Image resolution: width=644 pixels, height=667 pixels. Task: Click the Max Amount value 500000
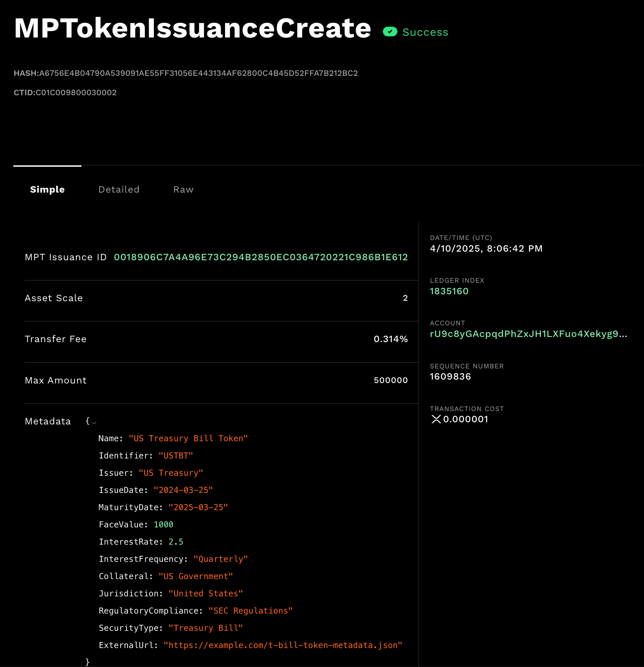[x=391, y=380]
